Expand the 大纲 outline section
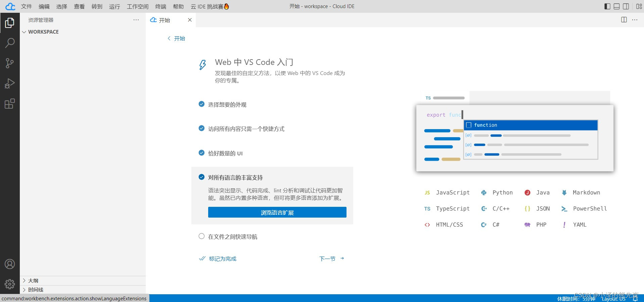 tap(83, 280)
